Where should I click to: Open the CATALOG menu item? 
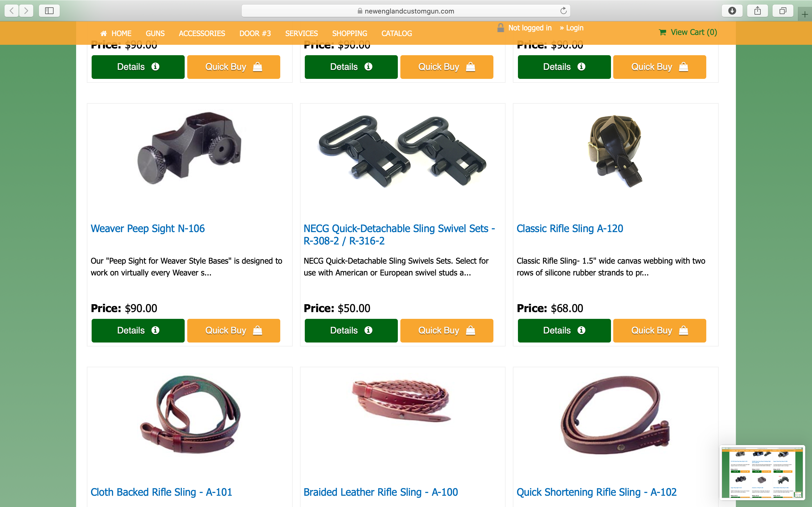point(397,34)
